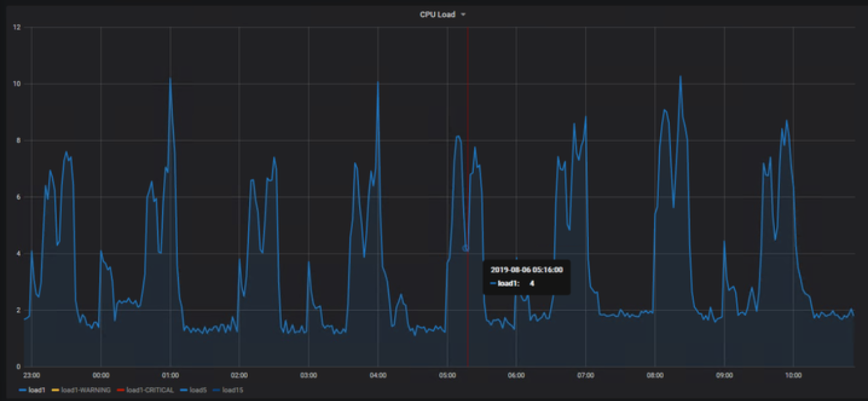Click the highest peak after 08:00
This screenshot has width=868, height=401.
click(x=680, y=77)
